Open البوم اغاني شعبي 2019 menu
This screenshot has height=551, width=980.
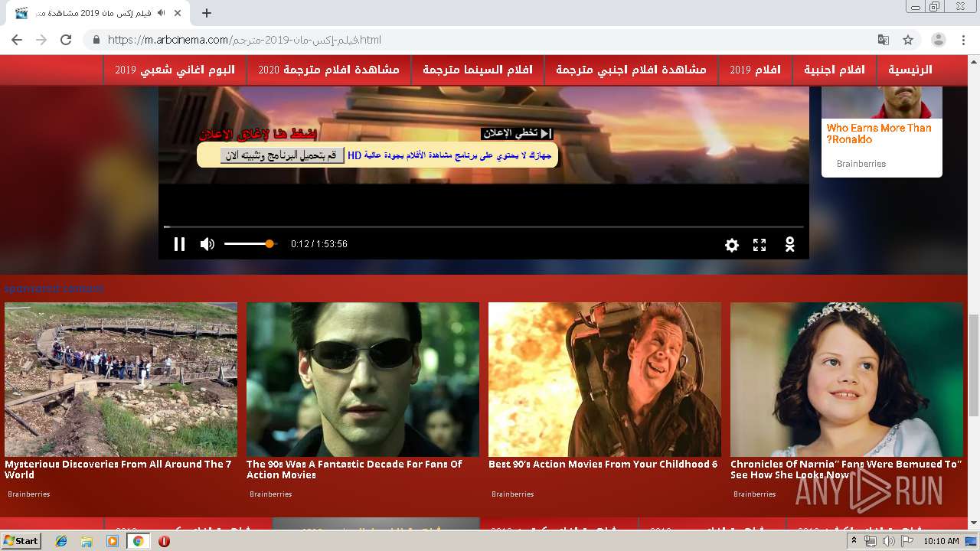pyautogui.click(x=175, y=70)
